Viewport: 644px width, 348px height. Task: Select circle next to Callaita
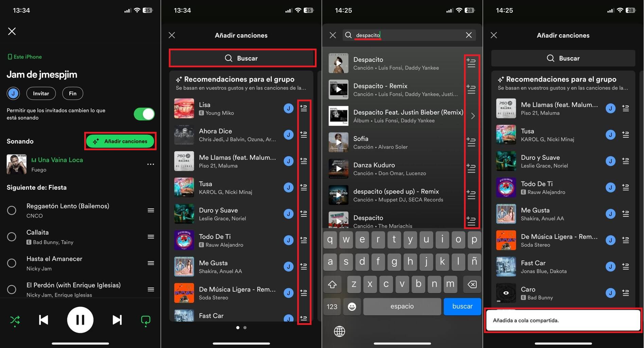click(12, 237)
